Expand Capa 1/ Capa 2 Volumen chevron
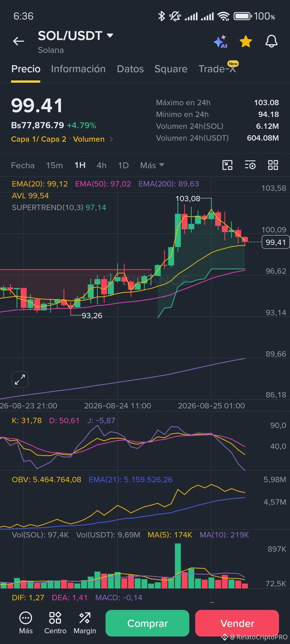This screenshot has height=644, width=290. click(x=111, y=139)
